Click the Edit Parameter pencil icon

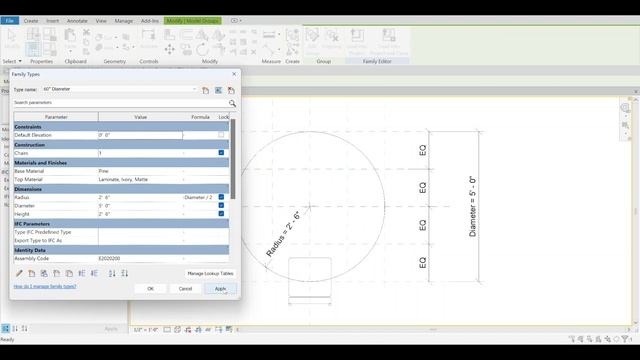pyautogui.click(x=19, y=273)
